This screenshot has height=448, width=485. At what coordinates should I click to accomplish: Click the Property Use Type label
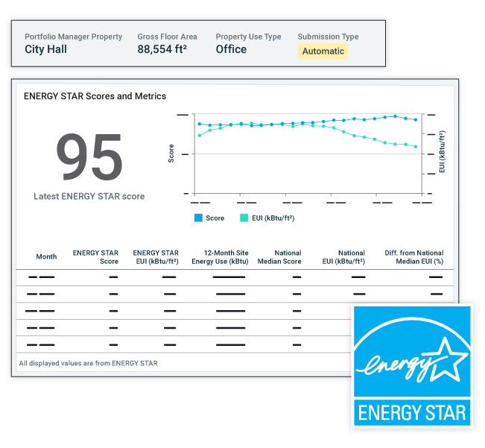(x=248, y=37)
